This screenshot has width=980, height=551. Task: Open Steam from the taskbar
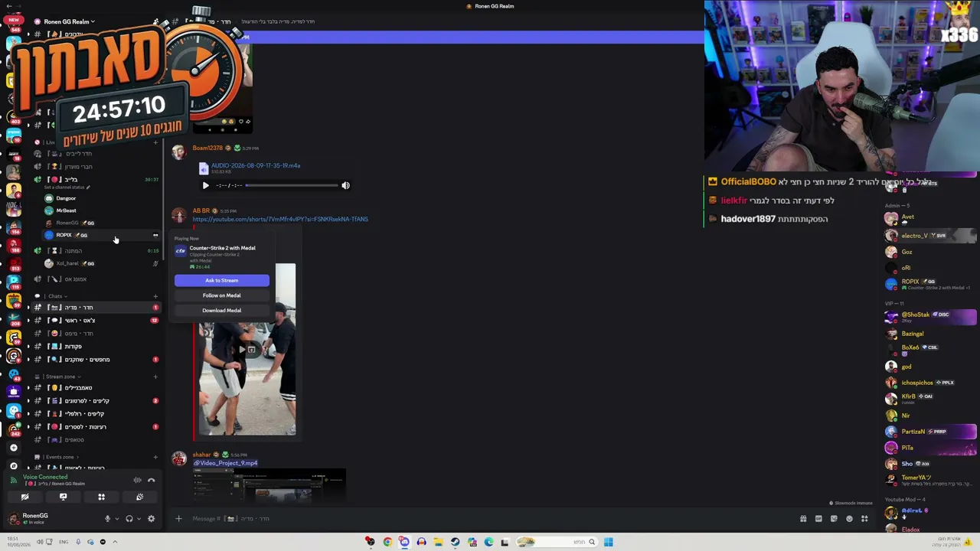[x=455, y=542]
